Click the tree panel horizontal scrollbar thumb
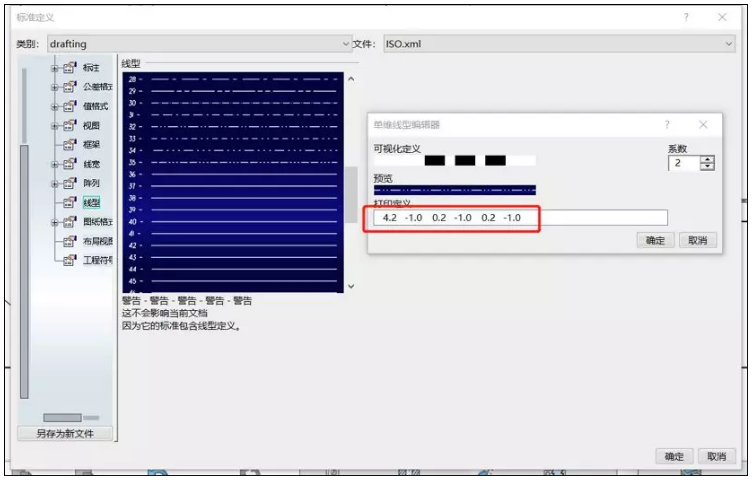This screenshot has height=480, width=753. click(62, 418)
